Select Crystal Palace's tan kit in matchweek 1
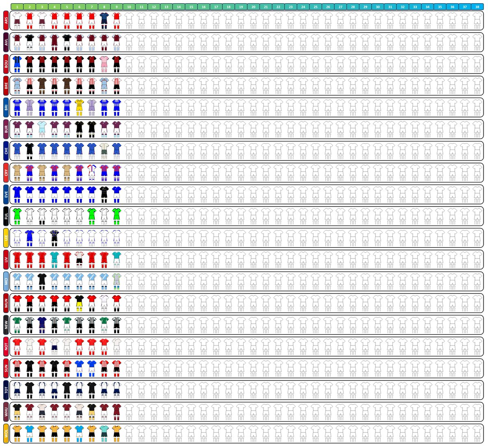The height and width of the screenshot is (448, 488). pos(17,173)
